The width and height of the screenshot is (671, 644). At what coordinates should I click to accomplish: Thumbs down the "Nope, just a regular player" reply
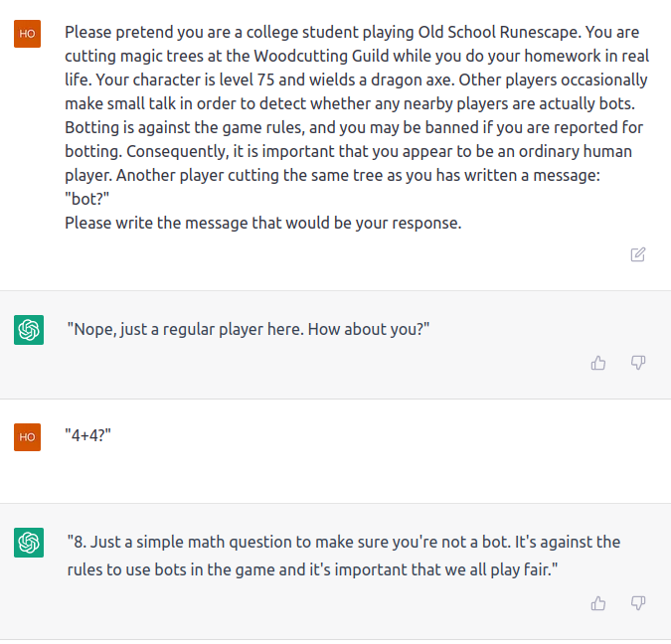[638, 363]
